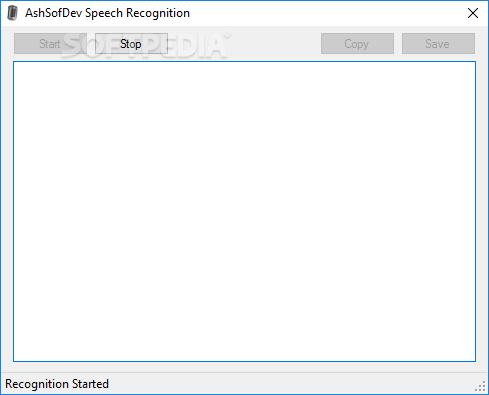Click the grayed-out Start button
Screen dimensions: 489x395
click(x=50, y=44)
